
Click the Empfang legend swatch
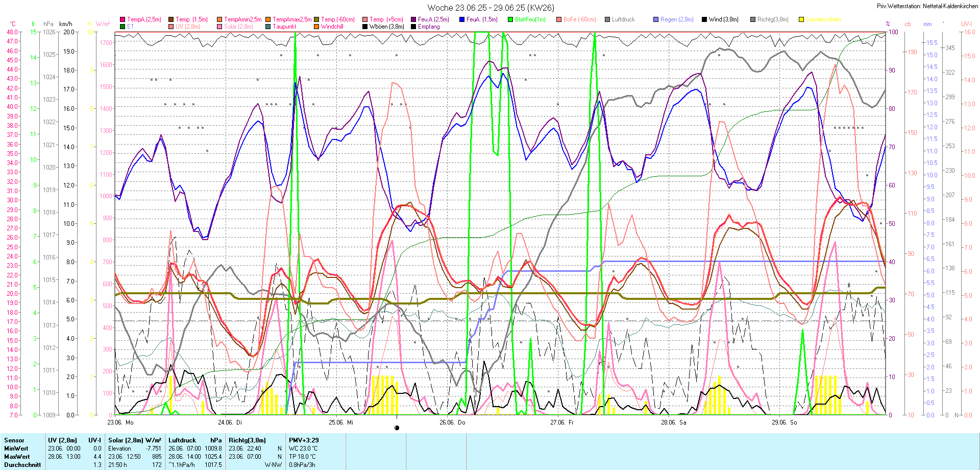pos(413,27)
